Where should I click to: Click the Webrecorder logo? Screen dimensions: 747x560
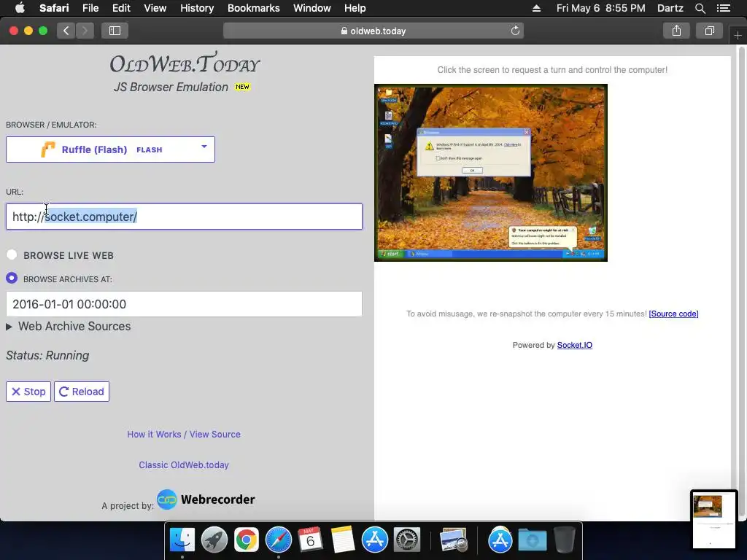coord(206,499)
